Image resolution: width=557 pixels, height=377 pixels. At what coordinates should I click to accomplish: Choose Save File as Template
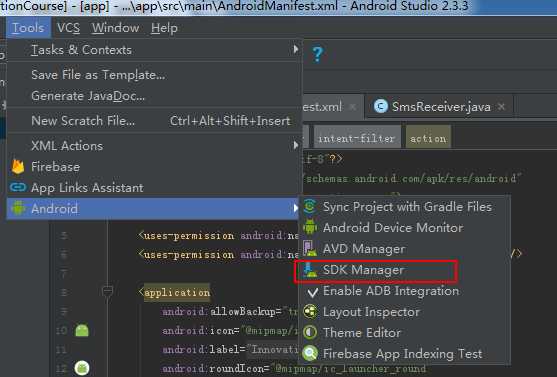[155, 75]
